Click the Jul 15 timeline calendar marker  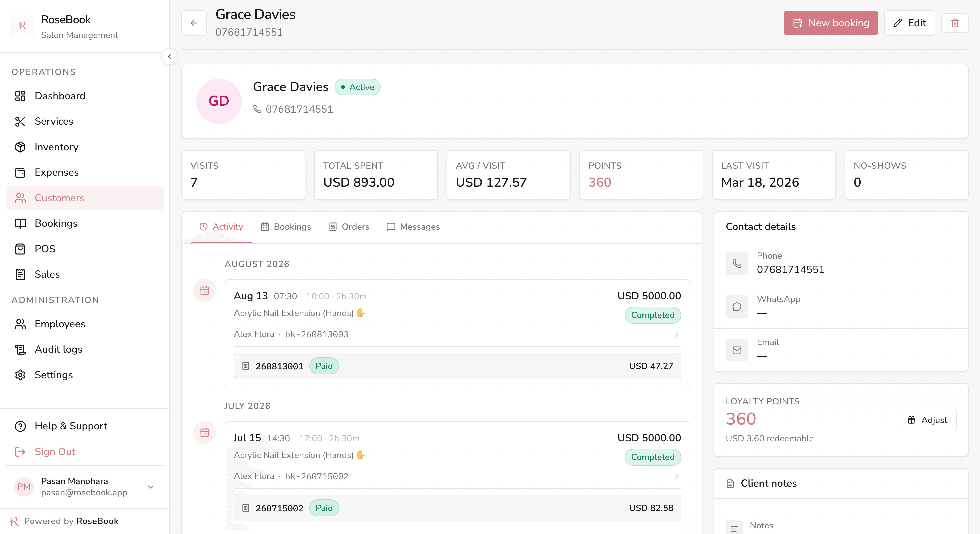click(x=205, y=432)
